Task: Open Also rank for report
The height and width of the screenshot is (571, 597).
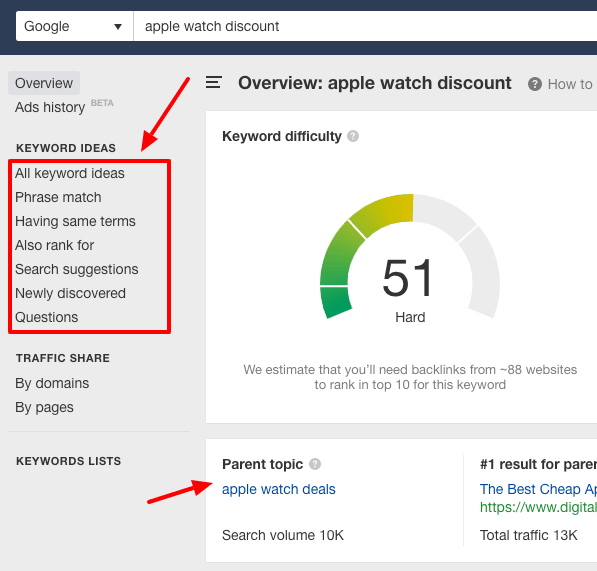Action: tap(54, 245)
